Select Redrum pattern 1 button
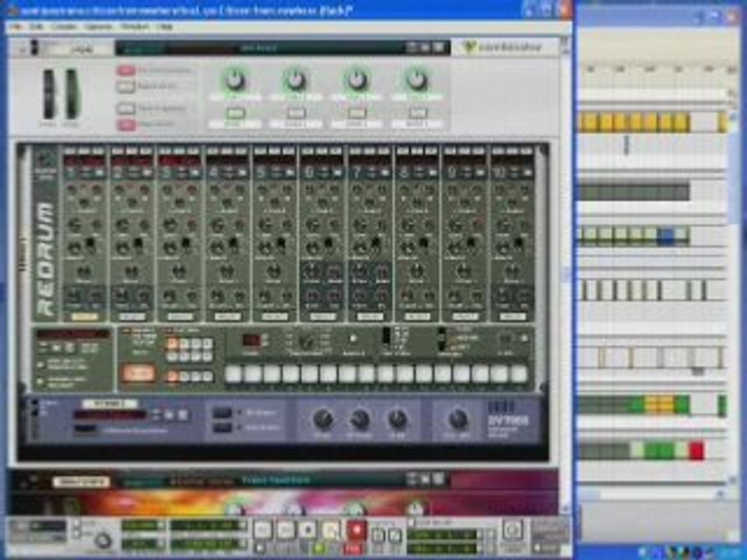Viewport: 747px width, 560px height. coord(172,344)
